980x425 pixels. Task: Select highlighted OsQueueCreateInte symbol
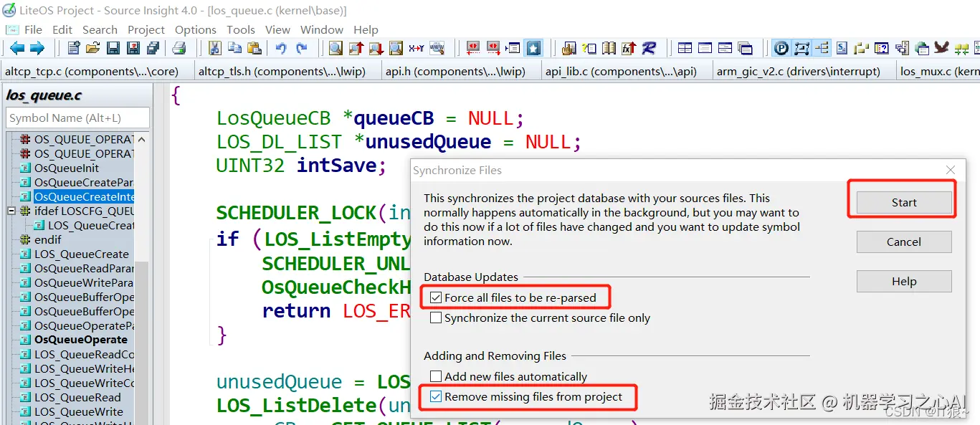[84, 196]
